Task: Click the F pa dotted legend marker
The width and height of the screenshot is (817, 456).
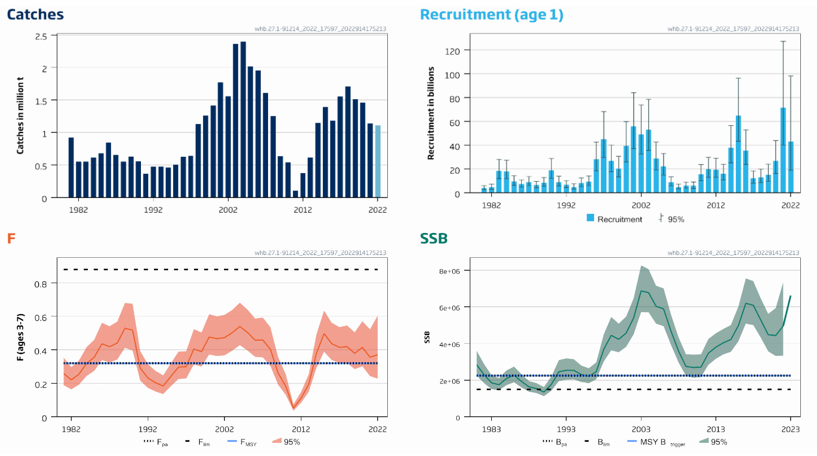Action: click(x=150, y=441)
